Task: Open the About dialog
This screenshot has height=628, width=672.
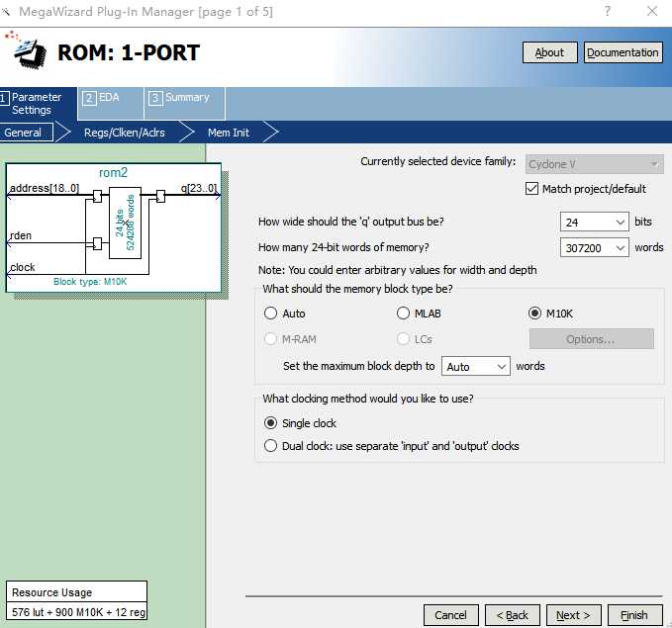Action: [x=549, y=52]
